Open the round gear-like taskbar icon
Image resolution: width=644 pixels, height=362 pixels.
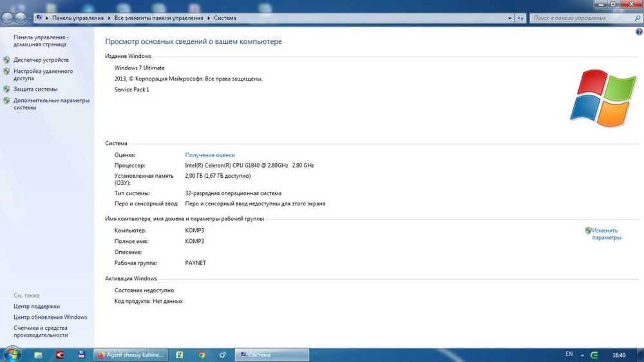point(223,355)
